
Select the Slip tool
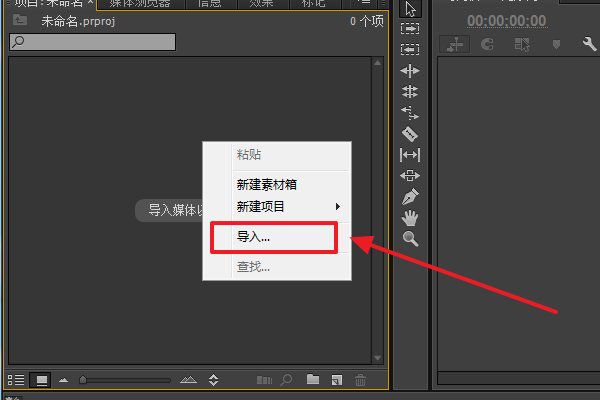(x=410, y=155)
